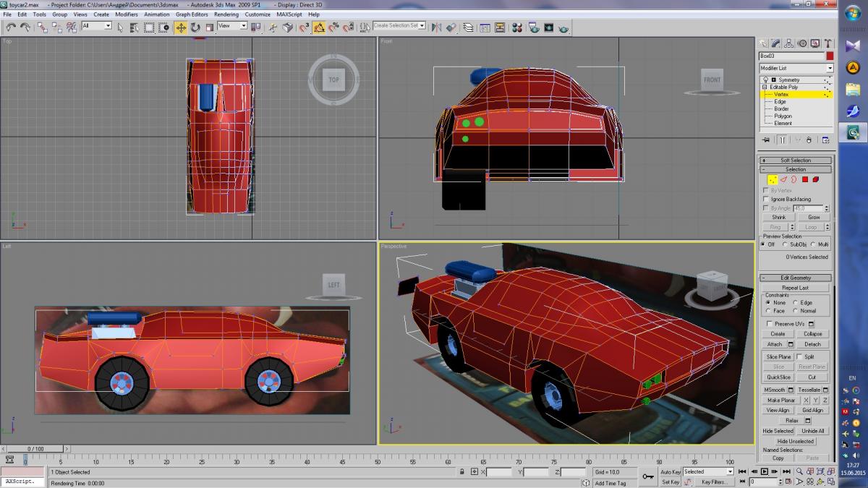Click the Undo arrow icon
868x488 pixels.
pyautogui.click(x=11, y=27)
